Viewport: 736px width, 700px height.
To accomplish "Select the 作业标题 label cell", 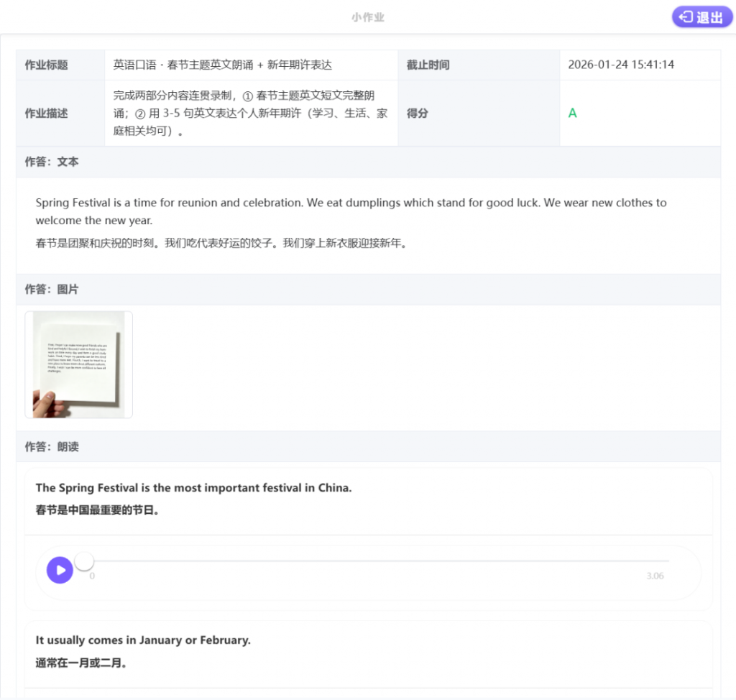I will point(47,65).
